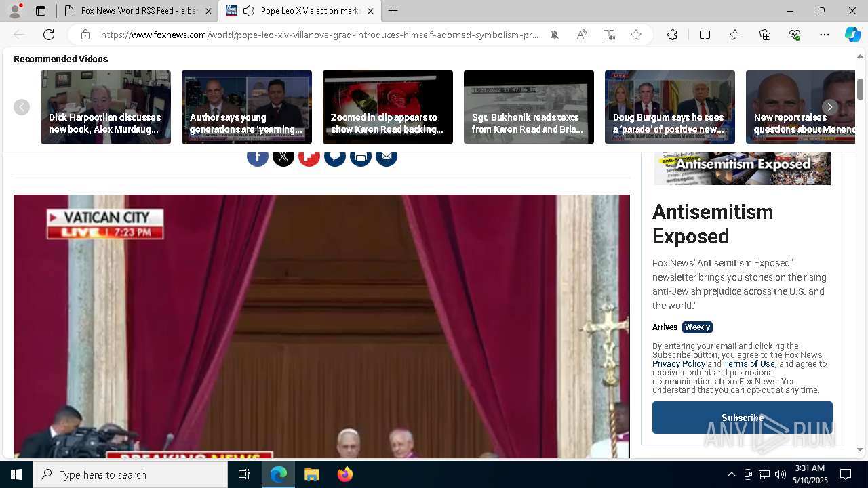Select the Pope Leo XIV election tab
This screenshot has width=868, height=488.
(300, 11)
